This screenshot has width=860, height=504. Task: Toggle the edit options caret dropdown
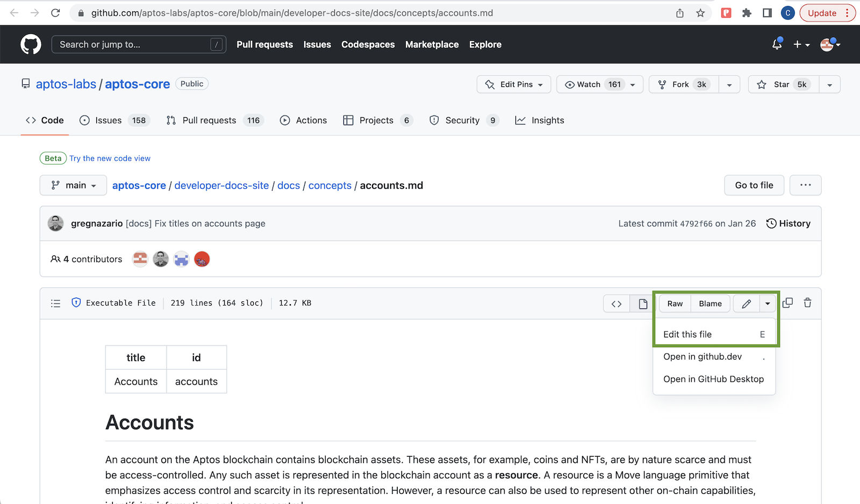[768, 304]
